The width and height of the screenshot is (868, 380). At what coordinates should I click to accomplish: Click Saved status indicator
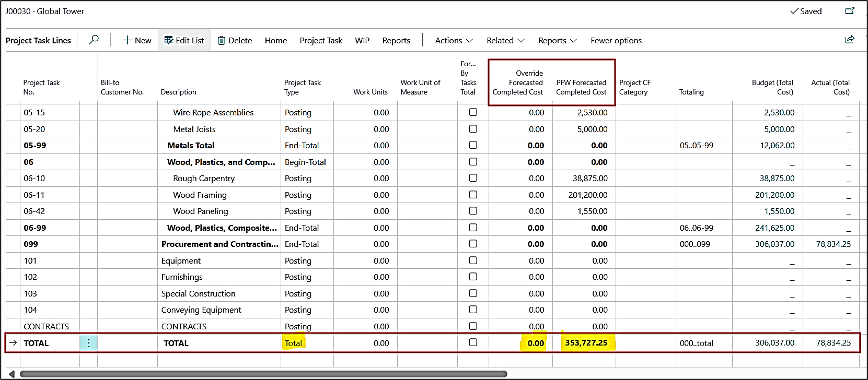click(x=806, y=11)
